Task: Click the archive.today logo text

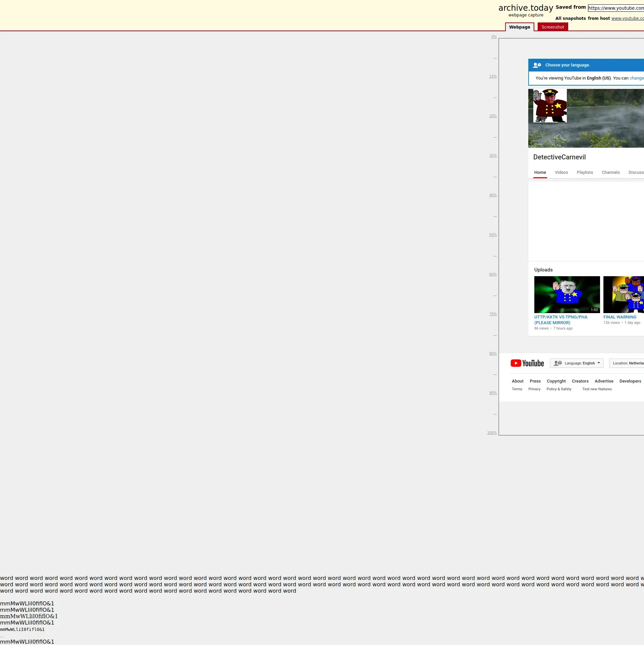Action: [x=526, y=8]
